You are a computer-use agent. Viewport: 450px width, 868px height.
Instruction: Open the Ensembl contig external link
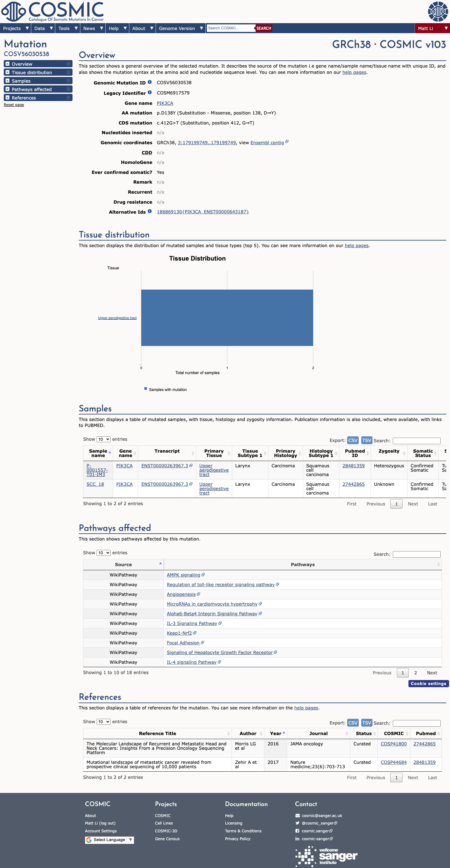[x=269, y=143]
